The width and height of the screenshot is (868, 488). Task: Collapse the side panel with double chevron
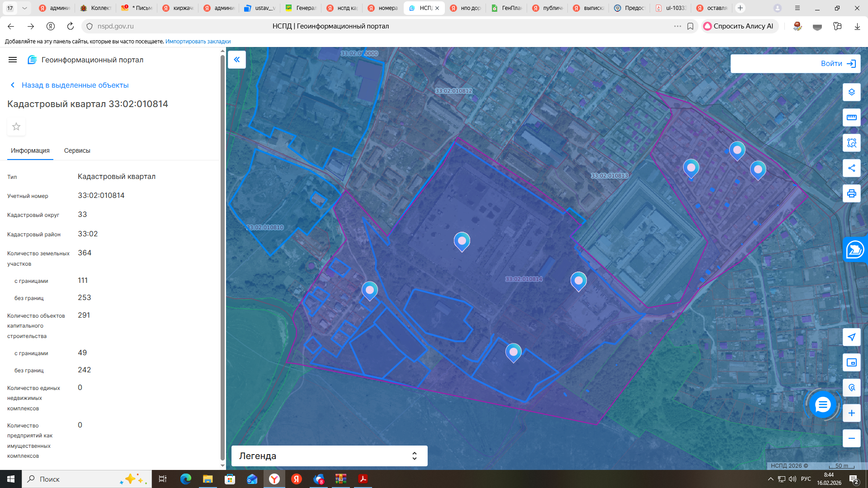(x=237, y=60)
